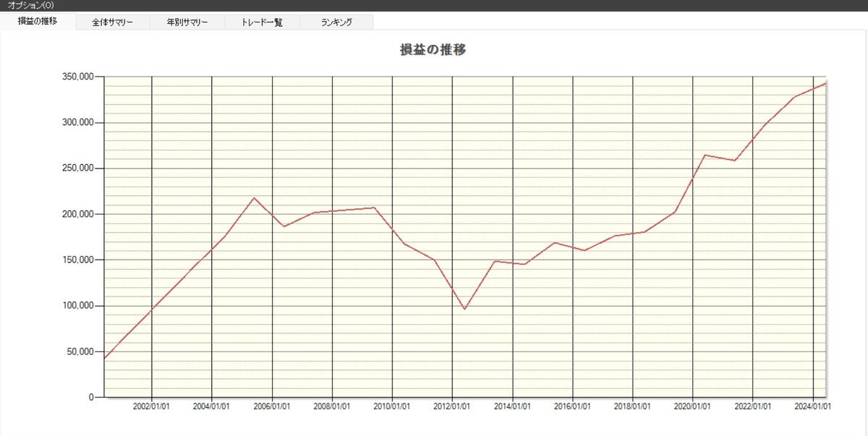Click the 2024/01/01 x-axis label

pos(813,406)
